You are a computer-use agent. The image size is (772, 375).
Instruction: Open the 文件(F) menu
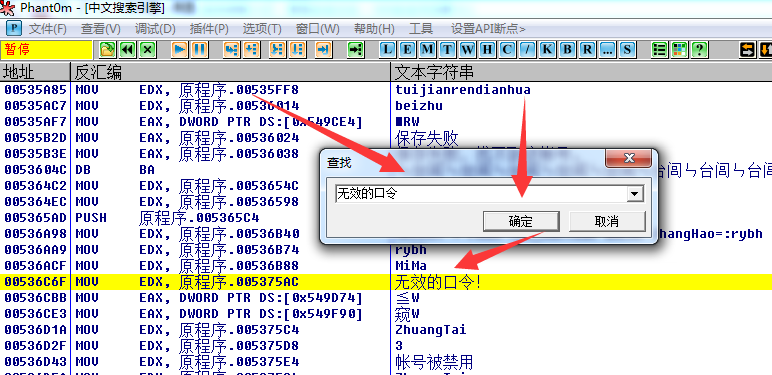(x=47, y=29)
